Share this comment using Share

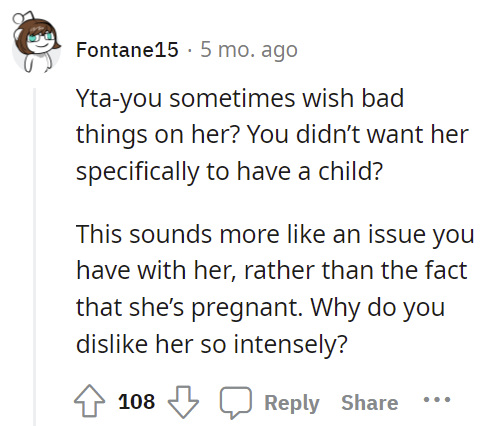click(370, 402)
